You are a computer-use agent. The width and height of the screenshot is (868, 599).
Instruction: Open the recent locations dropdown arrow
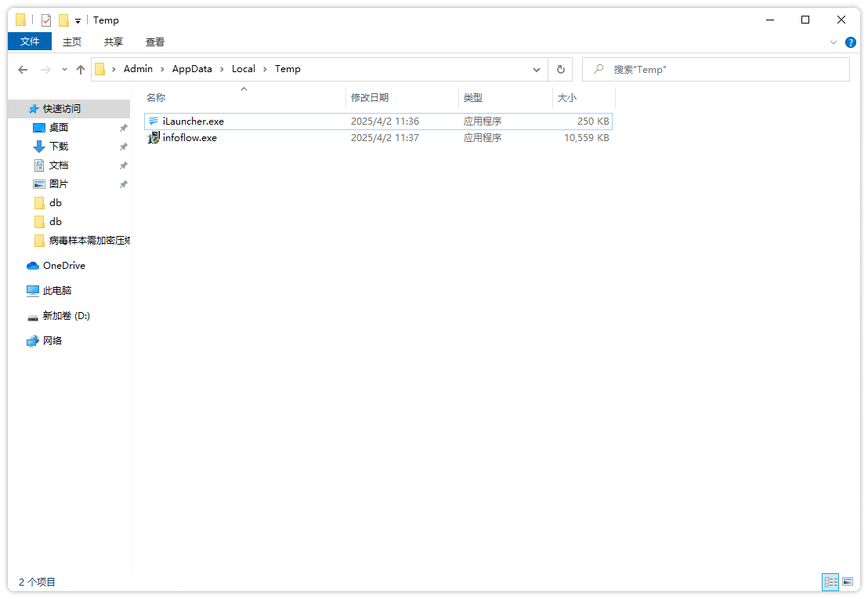tap(64, 69)
